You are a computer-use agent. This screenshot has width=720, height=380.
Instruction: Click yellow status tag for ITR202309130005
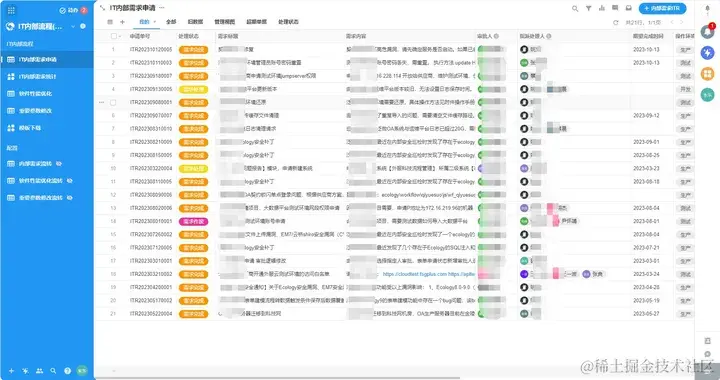pyautogui.click(x=193, y=89)
